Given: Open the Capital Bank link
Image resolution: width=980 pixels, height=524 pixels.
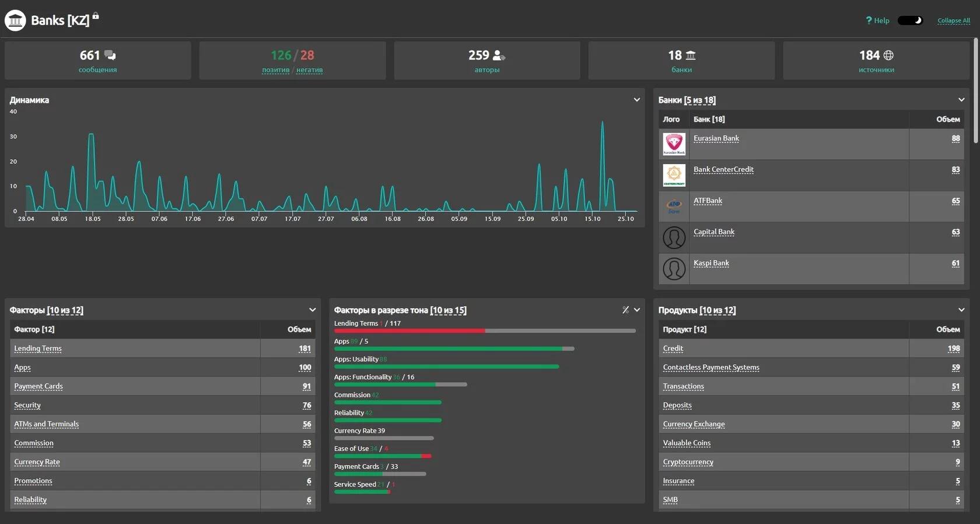Looking at the screenshot, I should click(714, 232).
